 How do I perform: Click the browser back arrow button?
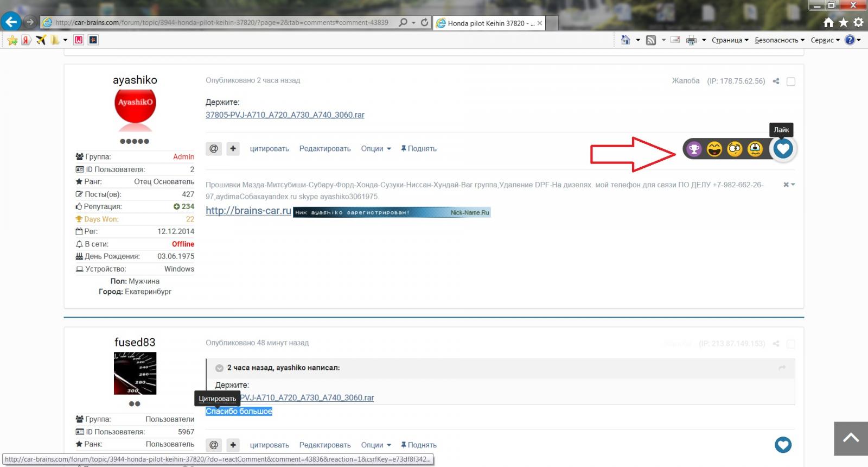coord(11,22)
